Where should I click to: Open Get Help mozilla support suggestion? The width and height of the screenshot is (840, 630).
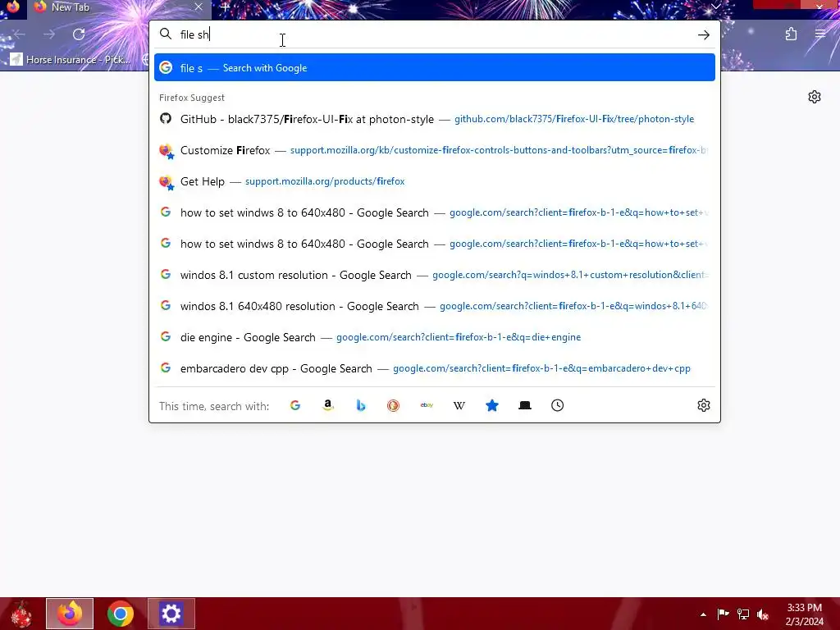(435, 181)
